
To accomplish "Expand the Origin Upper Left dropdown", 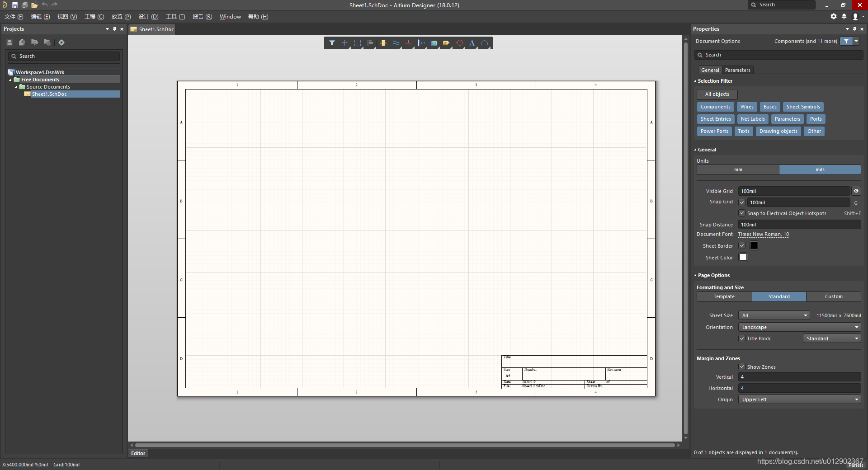I will 799,399.
